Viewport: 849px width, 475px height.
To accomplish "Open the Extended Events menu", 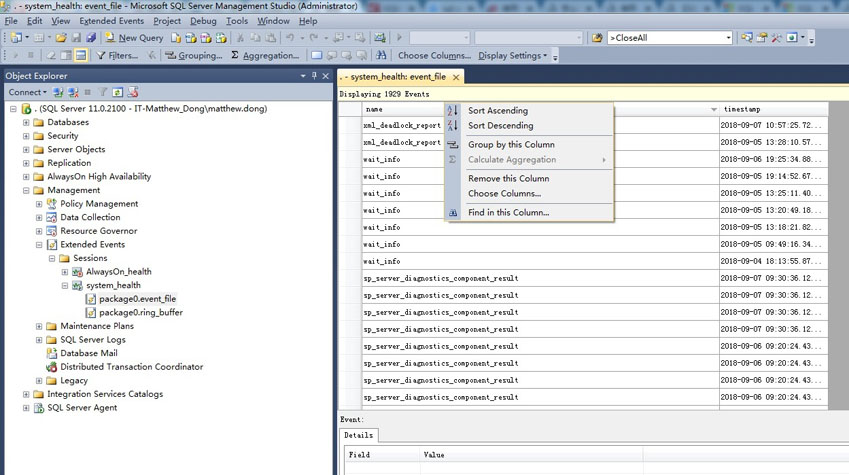I will point(111,21).
